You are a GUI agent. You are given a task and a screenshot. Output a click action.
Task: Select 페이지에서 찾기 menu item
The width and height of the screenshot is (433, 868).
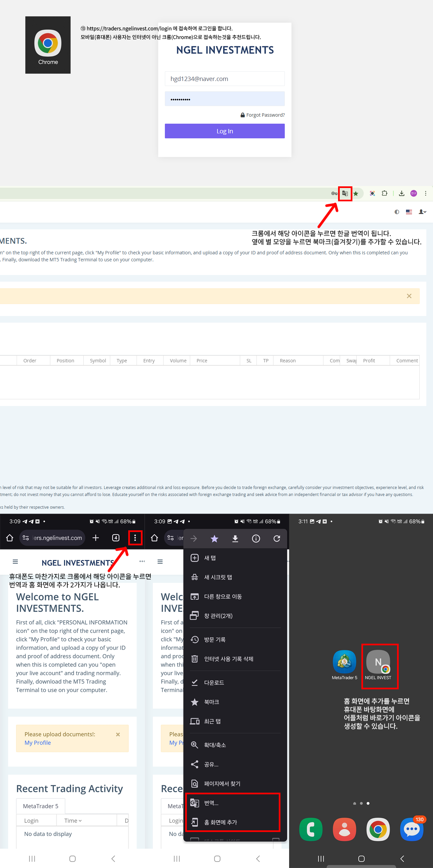point(235,783)
